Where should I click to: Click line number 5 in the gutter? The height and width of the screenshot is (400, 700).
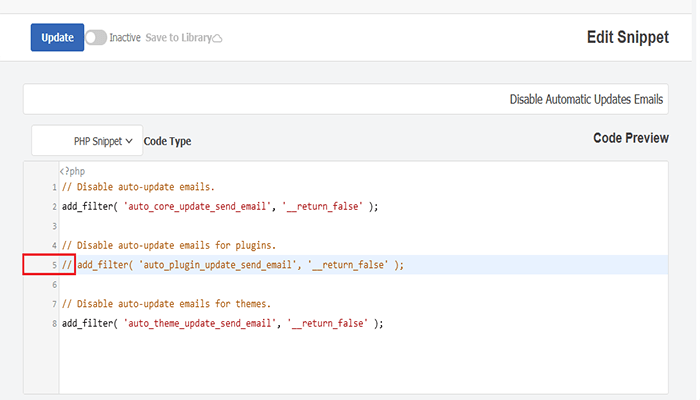click(x=53, y=265)
